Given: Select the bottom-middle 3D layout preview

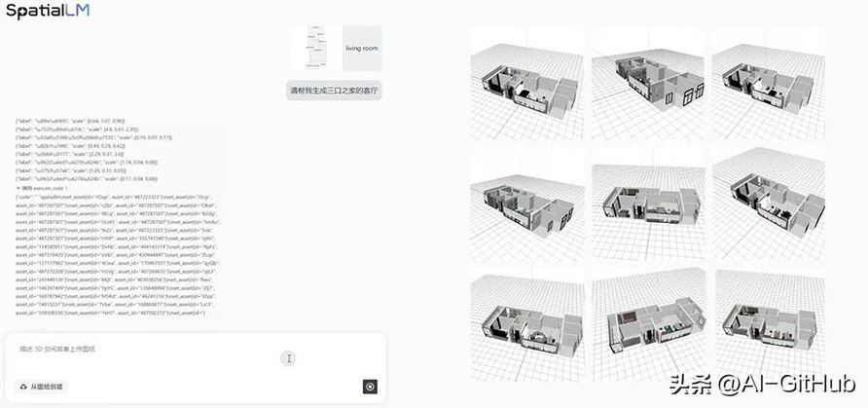Looking at the screenshot, I should coord(647,325).
